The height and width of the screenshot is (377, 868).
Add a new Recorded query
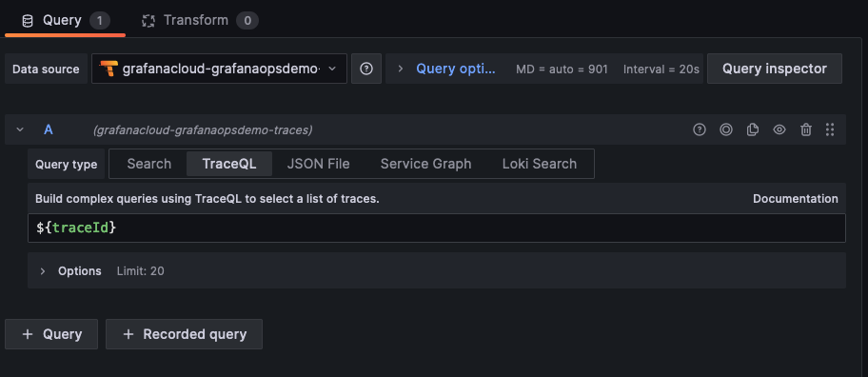(184, 334)
